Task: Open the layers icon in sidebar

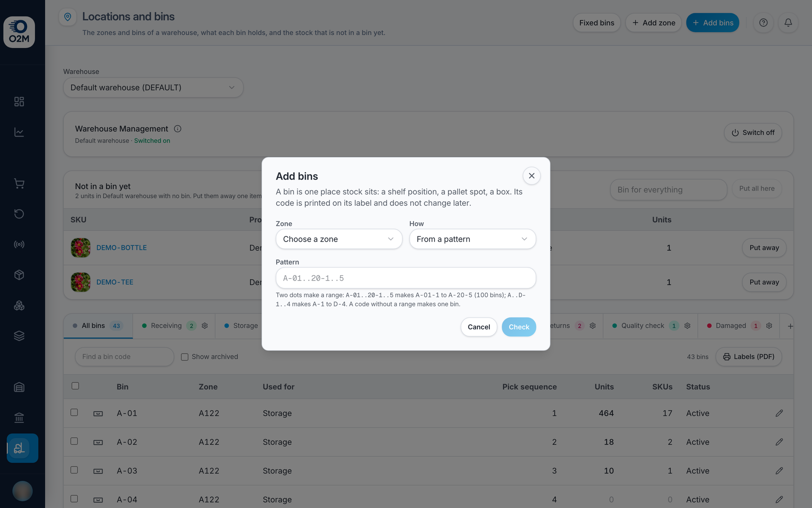Action: (19, 336)
